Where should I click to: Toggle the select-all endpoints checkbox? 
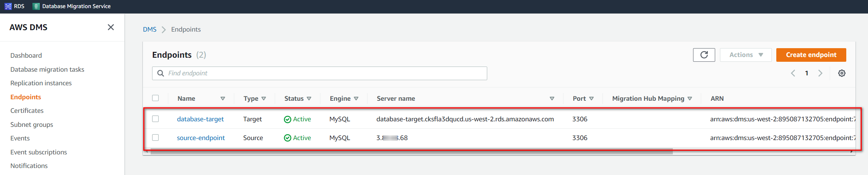[x=155, y=98]
